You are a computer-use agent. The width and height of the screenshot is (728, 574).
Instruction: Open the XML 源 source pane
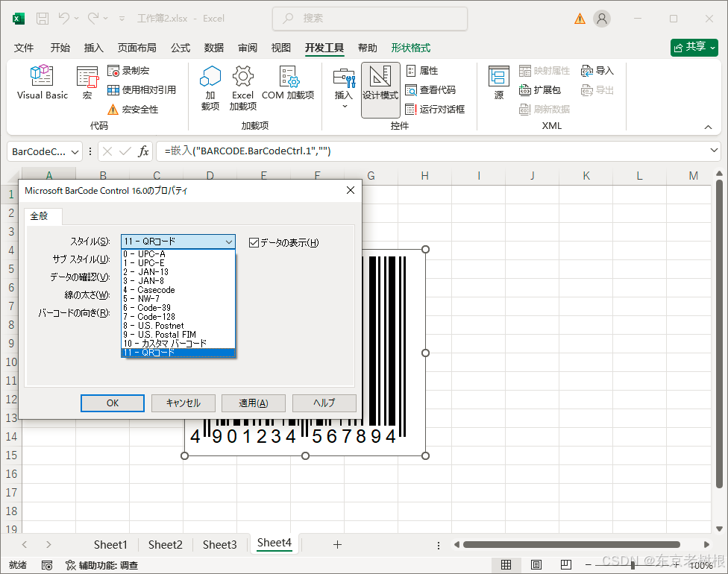499,83
